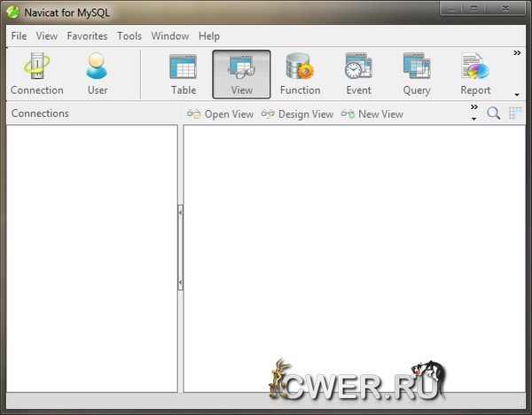The height and width of the screenshot is (415, 532).
Task: Toggle the grid list view icon
Action: pos(515,114)
